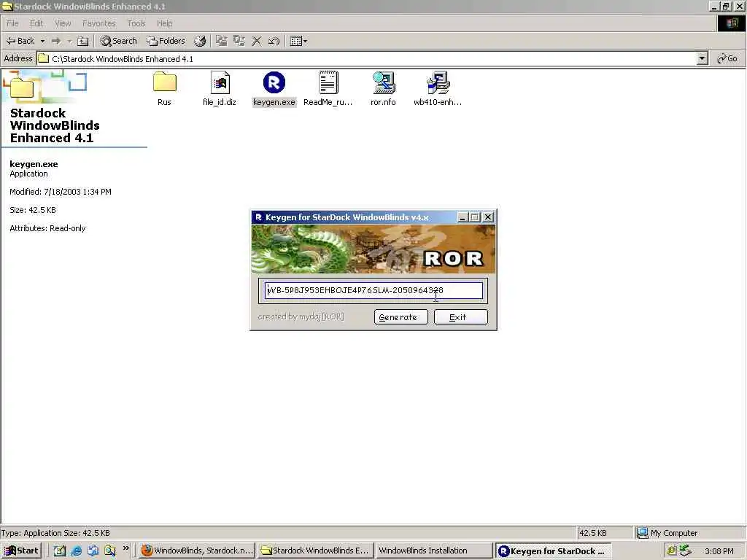
Task: Click 'Modified: 7/18/2003 1:34 PM' details text
Action: (61, 192)
